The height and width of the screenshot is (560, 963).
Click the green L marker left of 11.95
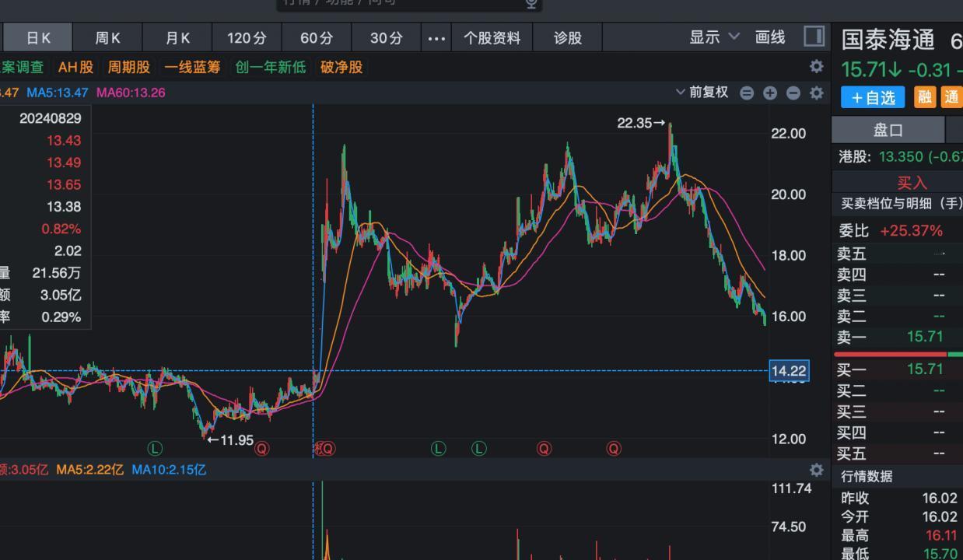155,448
